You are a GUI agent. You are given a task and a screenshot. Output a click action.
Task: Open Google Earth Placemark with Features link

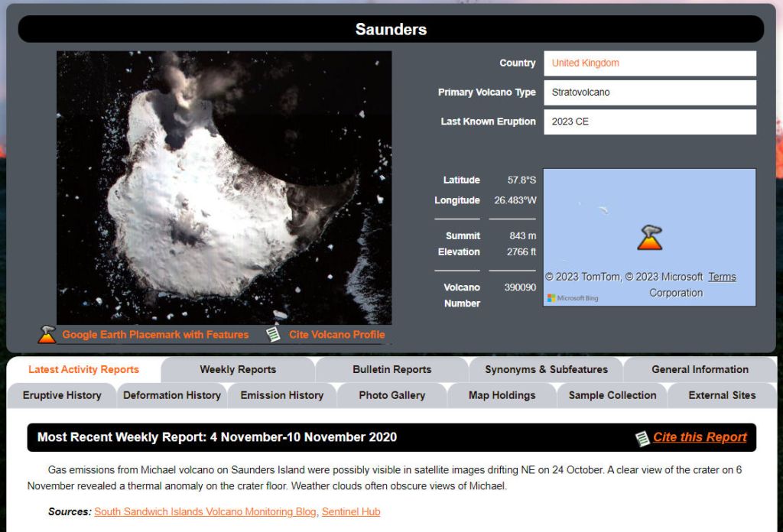pyautogui.click(x=155, y=335)
